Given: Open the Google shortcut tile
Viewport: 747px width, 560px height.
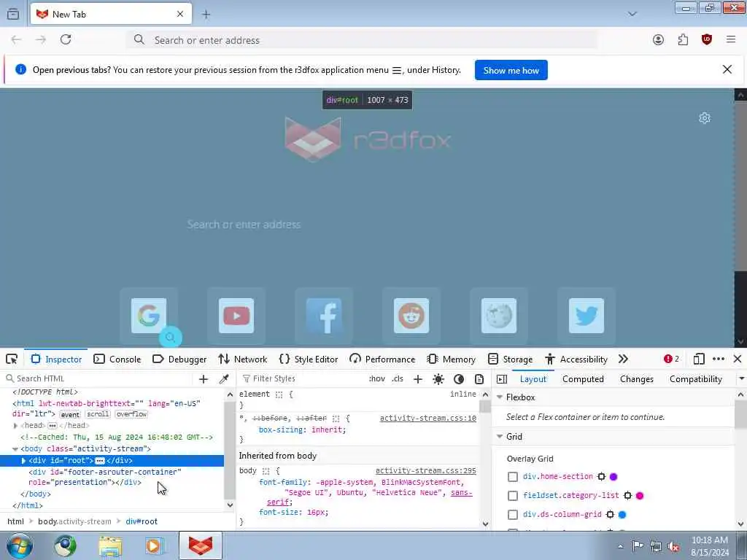Looking at the screenshot, I should click(149, 316).
